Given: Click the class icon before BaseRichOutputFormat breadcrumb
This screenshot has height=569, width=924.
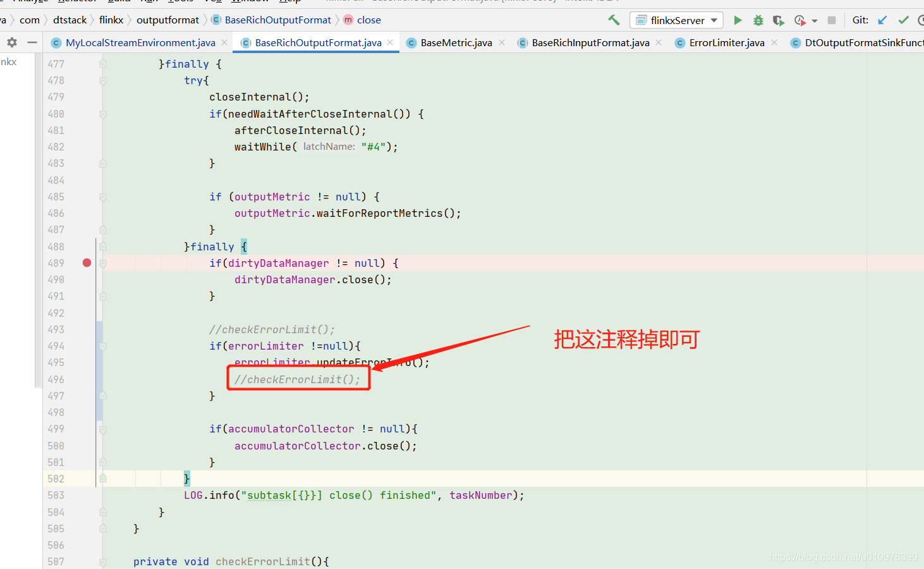Looking at the screenshot, I should [x=216, y=20].
